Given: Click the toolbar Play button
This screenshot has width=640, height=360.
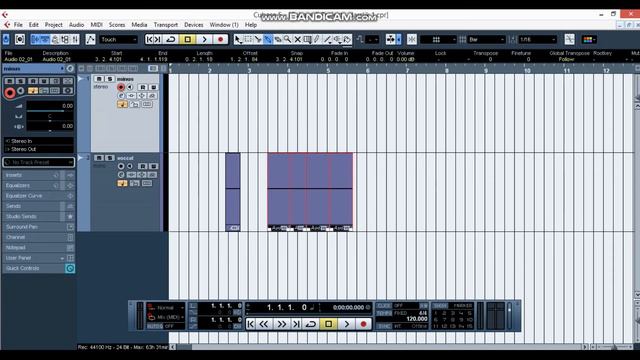Looking at the screenshot, I should point(204,40).
